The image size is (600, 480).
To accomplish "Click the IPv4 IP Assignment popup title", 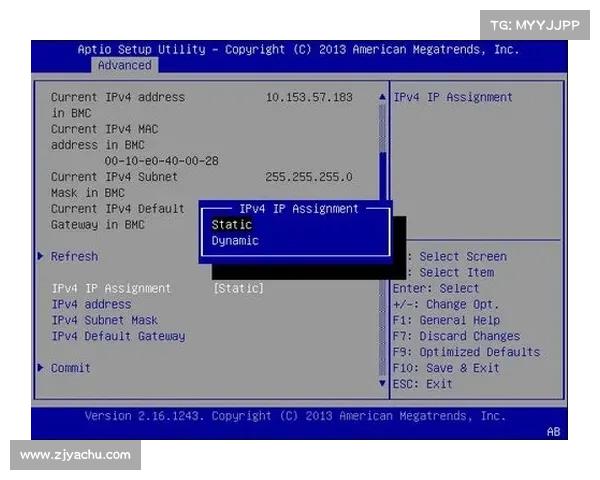I will [298, 209].
